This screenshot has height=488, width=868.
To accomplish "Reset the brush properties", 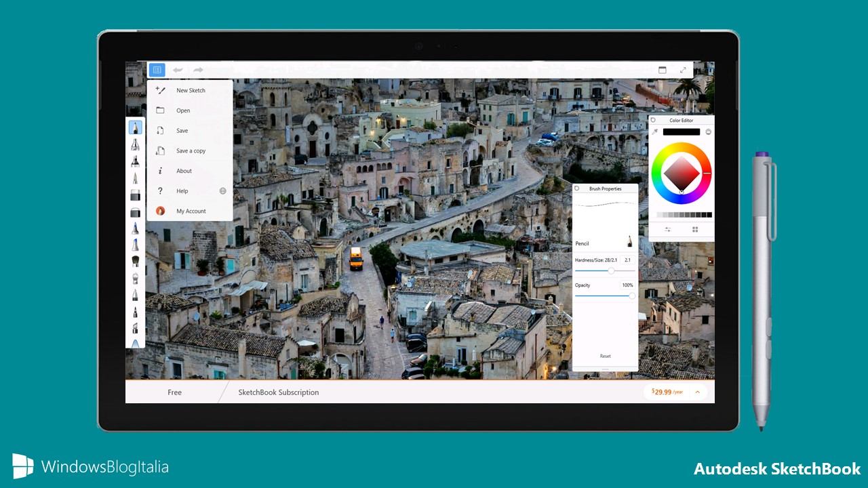I will click(x=606, y=356).
